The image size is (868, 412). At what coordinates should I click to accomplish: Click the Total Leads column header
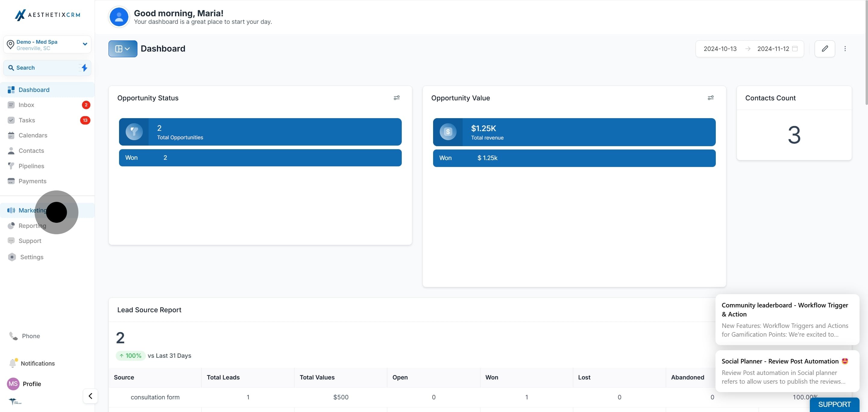point(223,377)
